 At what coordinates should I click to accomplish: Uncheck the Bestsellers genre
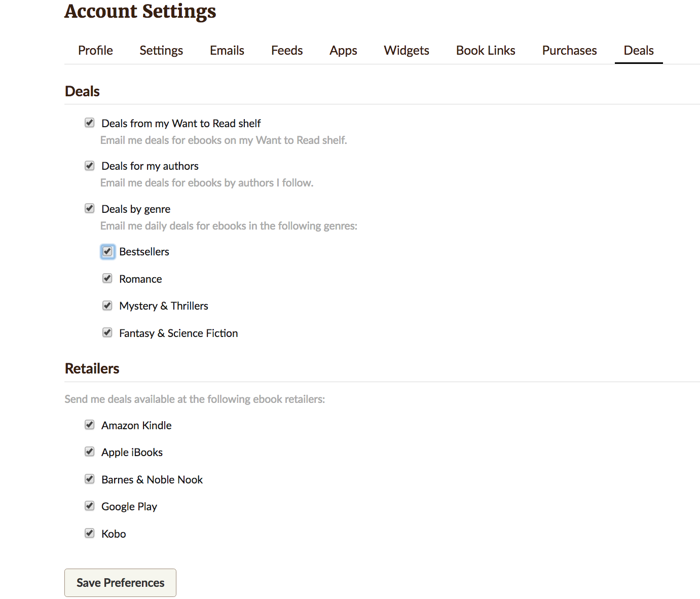click(x=107, y=251)
